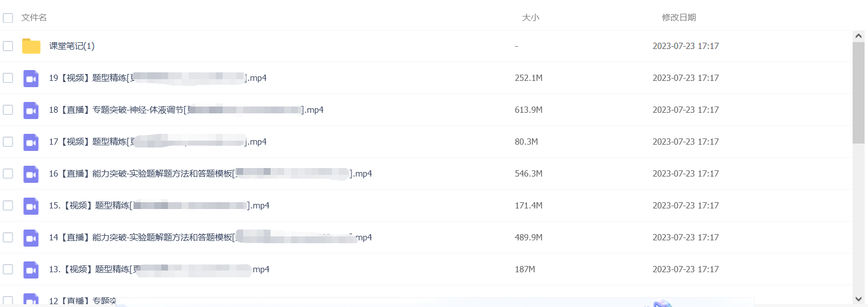Screen dimensions: 868x307
Task: Sort files by 修改日期 column header
Action: click(679, 18)
